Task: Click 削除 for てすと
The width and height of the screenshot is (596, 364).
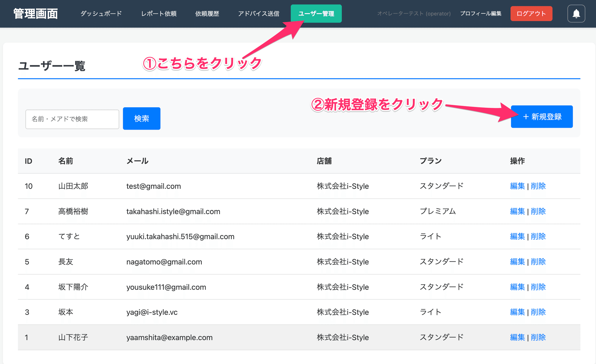Action: [538, 237]
